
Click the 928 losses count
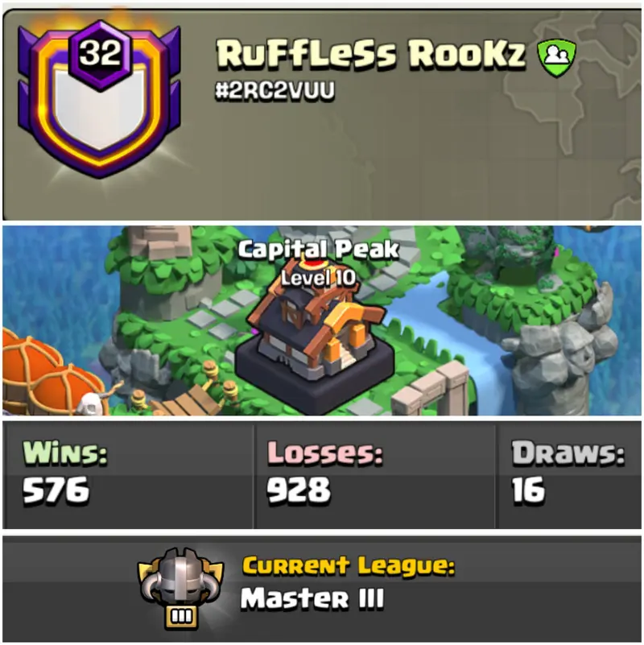click(299, 490)
